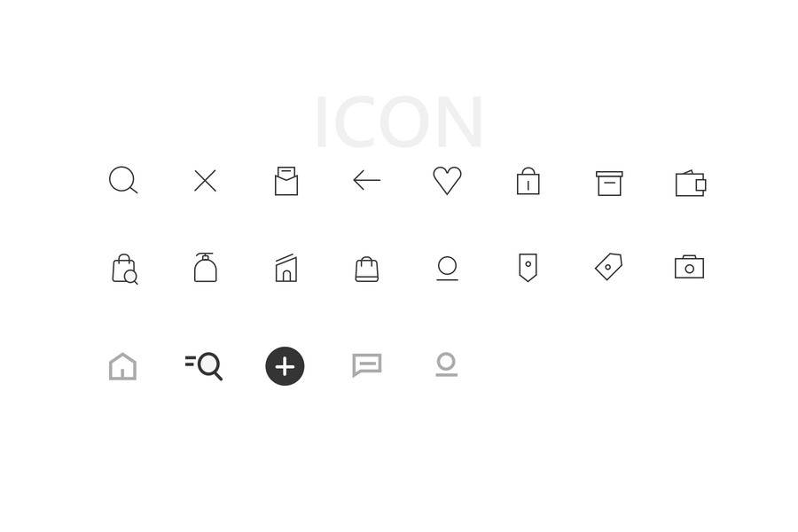Viewport: 798px width, 532px height.
Task: Click the archive box icon
Action: point(609,184)
